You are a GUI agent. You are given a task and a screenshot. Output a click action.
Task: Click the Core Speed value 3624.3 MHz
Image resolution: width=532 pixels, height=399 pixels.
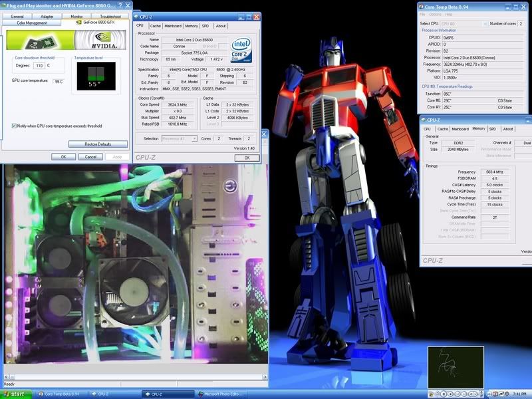click(178, 104)
